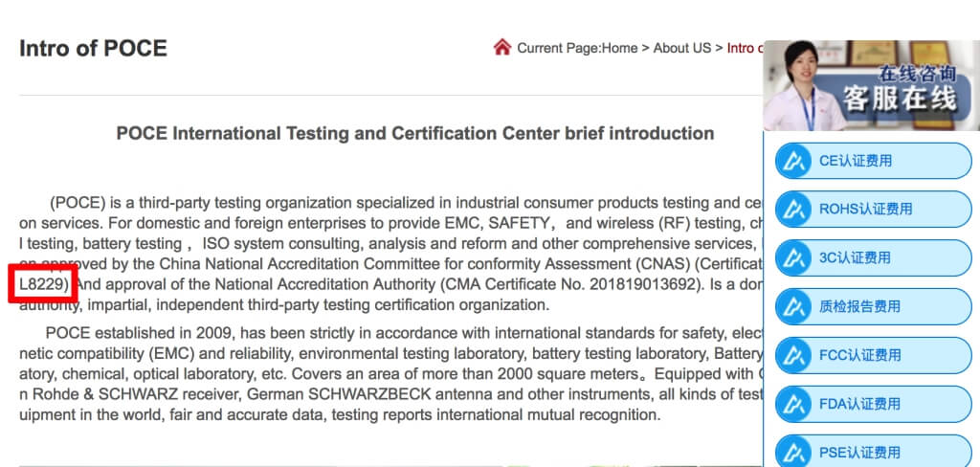This screenshot has height=467, width=980.
Task: Click the Intro of POCE heading
Action: click(93, 48)
